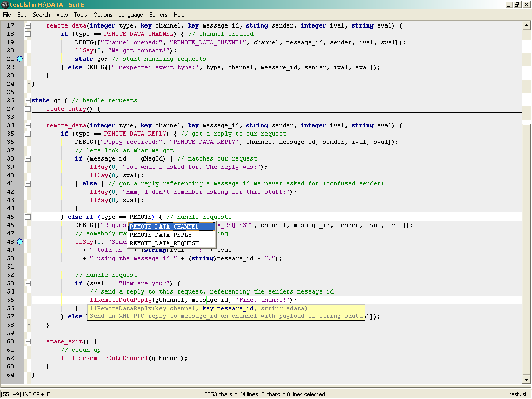
Task: Collapse fold at line 38 message_id check
Action: (x=28, y=159)
